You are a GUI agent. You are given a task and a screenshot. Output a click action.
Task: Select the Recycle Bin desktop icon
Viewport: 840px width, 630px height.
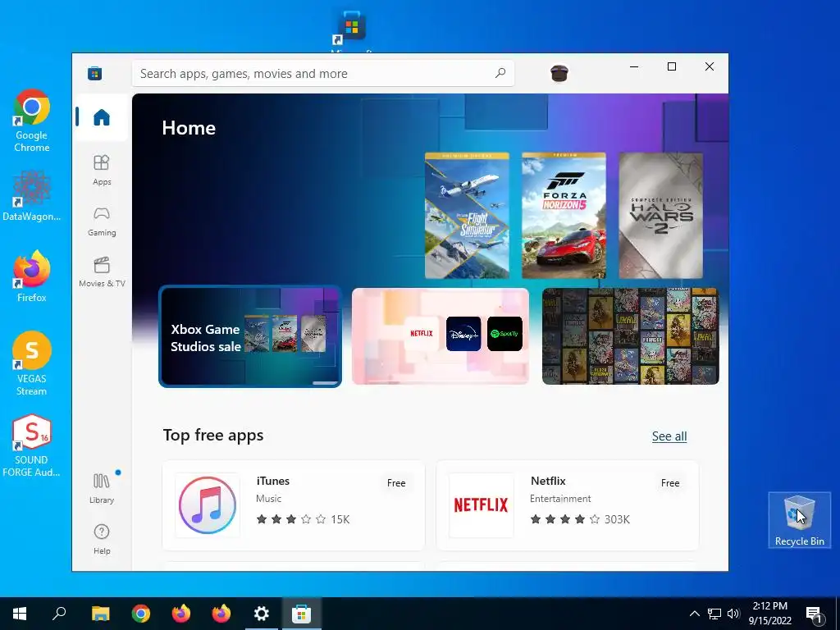point(799,519)
